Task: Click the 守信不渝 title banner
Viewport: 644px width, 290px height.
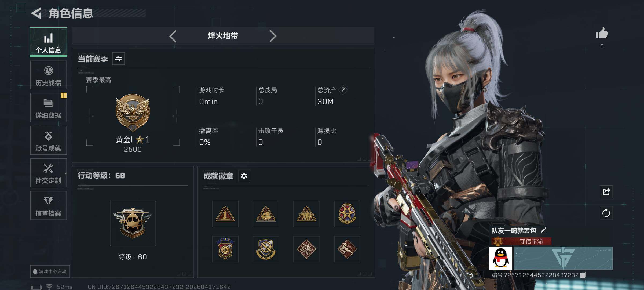Action: coord(521,241)
